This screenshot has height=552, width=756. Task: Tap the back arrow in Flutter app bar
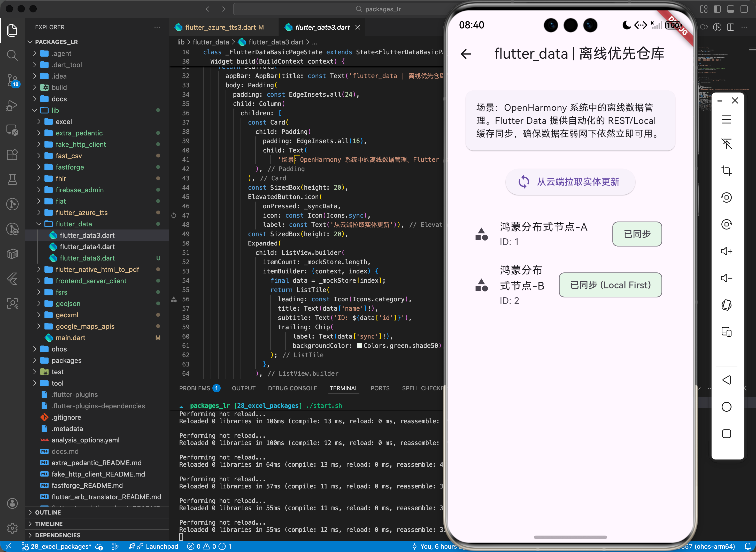tap(466, 54)
